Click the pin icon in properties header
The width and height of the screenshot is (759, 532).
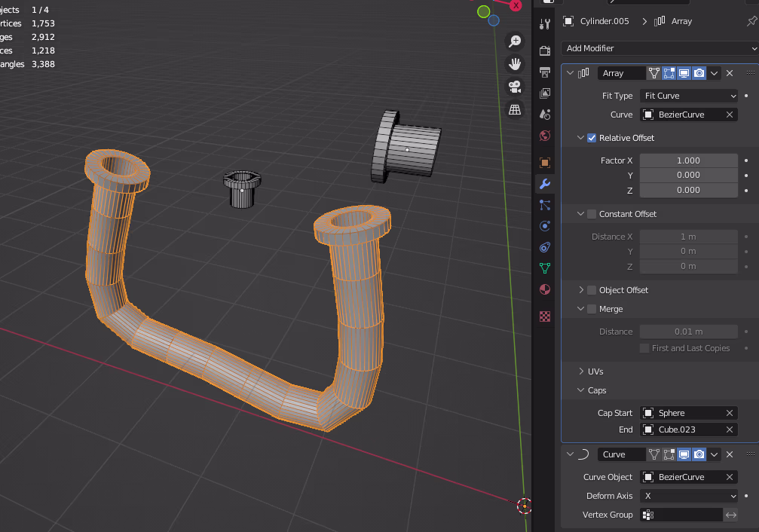[x=751, y=21]
